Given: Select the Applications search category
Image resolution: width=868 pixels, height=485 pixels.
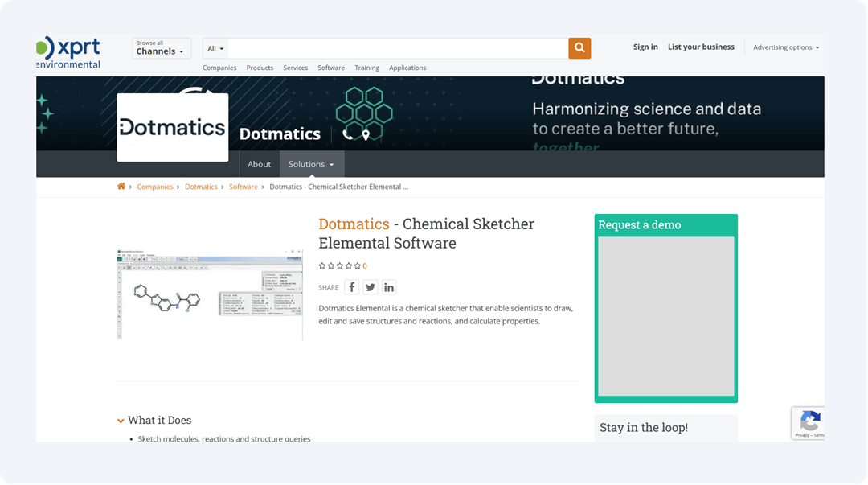Looking at the screenshot, I should (407, 68).
